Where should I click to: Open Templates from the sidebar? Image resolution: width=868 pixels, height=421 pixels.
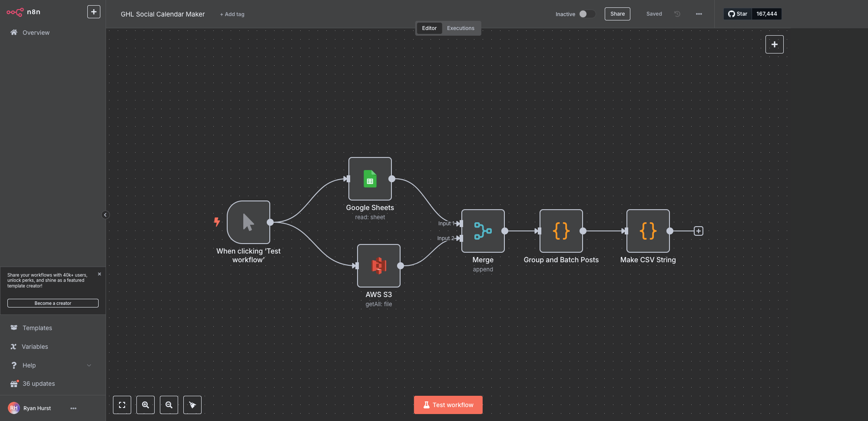pyautogui.click(x=37, y=328)
